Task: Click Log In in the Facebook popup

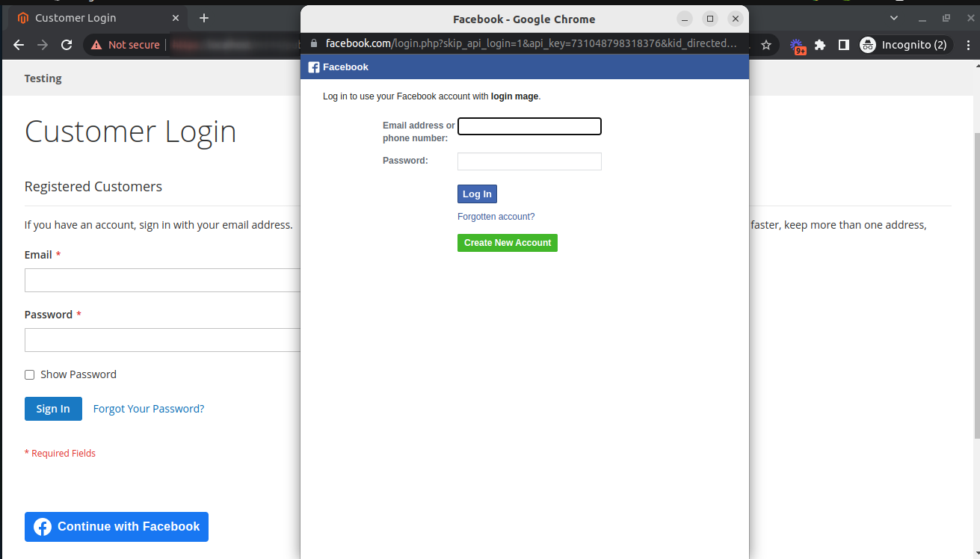Action: click(x=477, y=194)
